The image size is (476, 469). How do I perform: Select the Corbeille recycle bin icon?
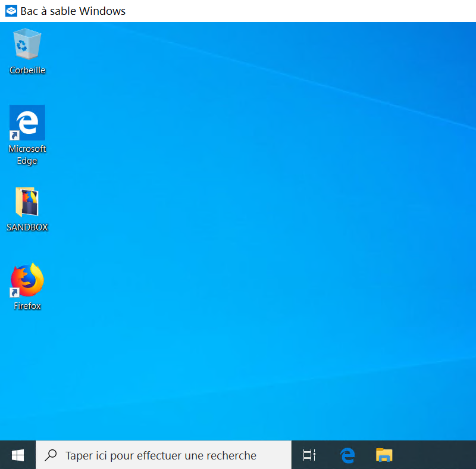click(27, 45)
